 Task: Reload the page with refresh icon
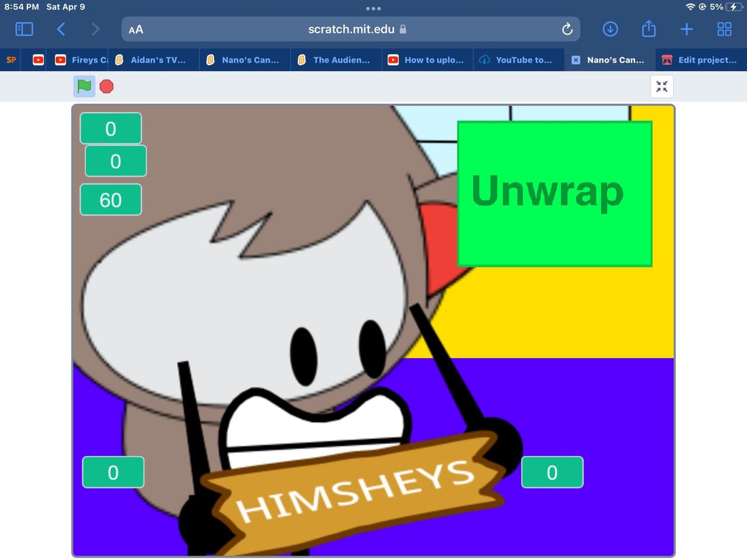[x=567, y=29]
